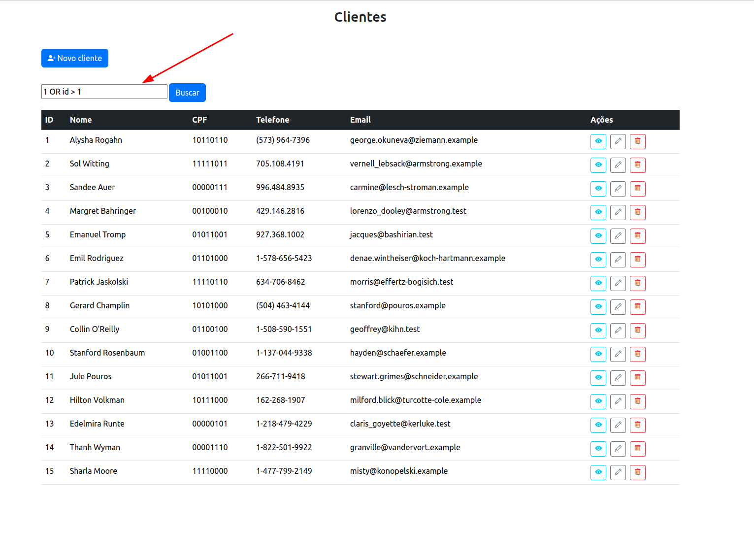This screenshot has width=754, height=560.
Task: Edit Sandee Auer's record
Action: (x=618, y=189)
